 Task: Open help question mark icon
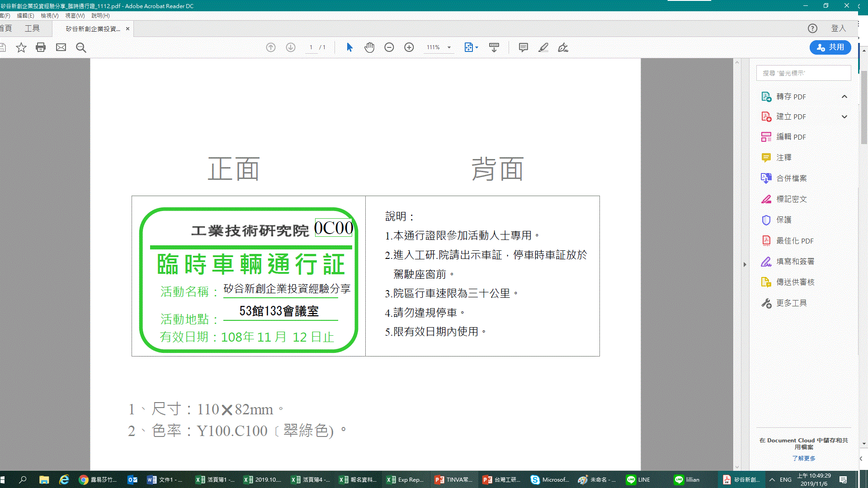pyautogui.click(x=812, y=28)
